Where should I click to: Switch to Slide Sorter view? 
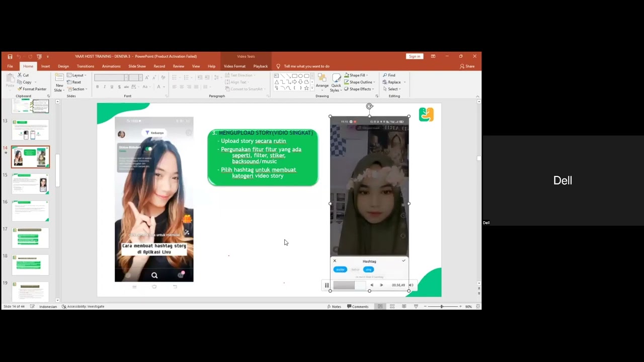(x=392, y=306)
